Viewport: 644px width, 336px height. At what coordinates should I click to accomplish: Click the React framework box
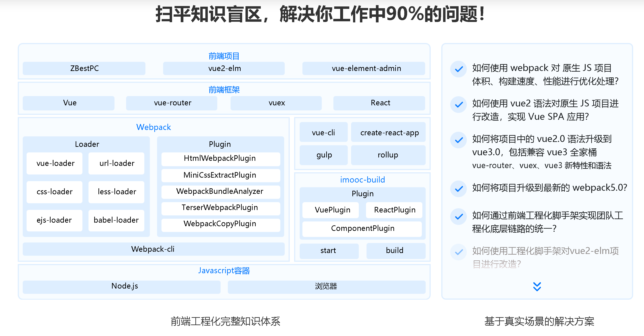click(x=379, y=103)
